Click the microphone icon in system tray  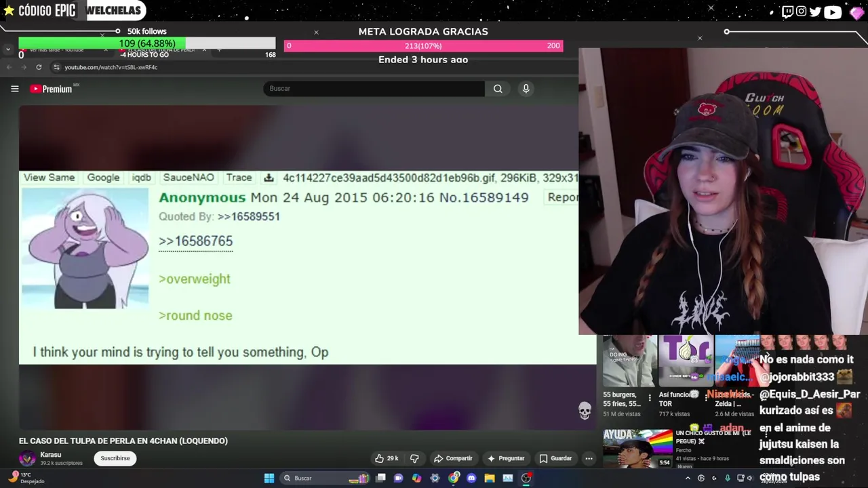(x=728, y=478)
